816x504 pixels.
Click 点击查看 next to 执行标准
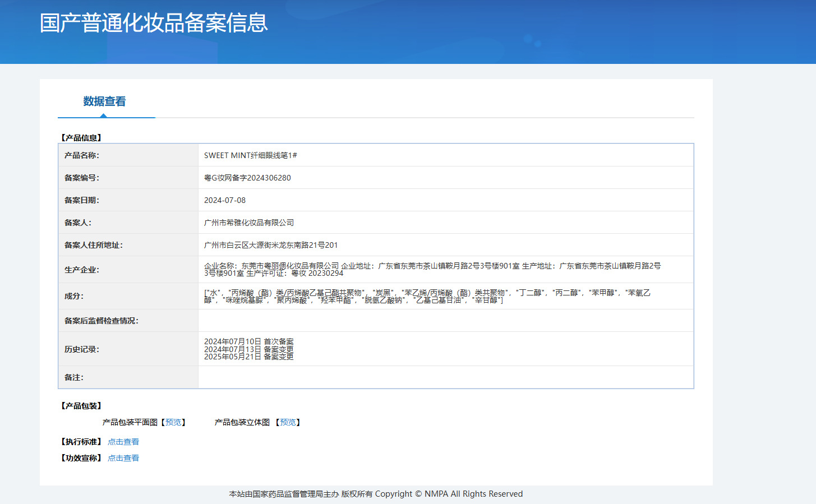click(123, 442)
